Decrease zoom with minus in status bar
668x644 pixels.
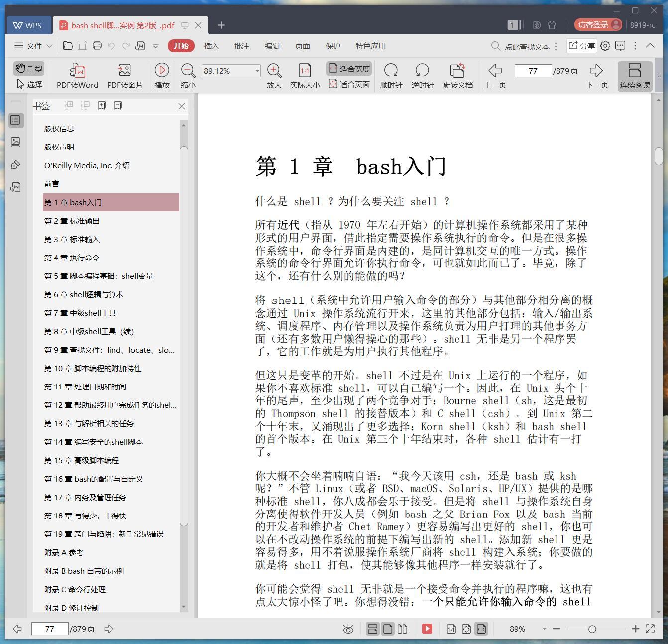click(557, 629)
